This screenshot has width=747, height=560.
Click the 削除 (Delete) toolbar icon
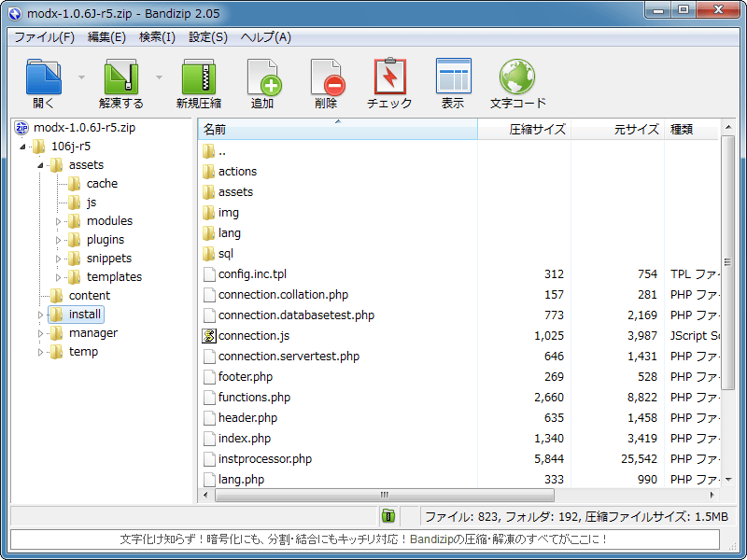(326, 77)
